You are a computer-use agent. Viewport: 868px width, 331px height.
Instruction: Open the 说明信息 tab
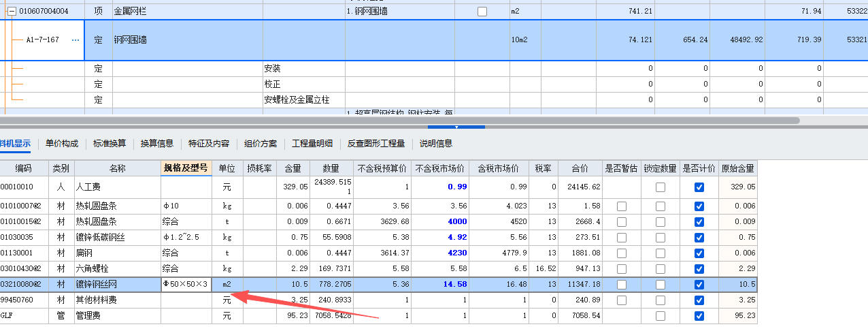pos(436,144)
